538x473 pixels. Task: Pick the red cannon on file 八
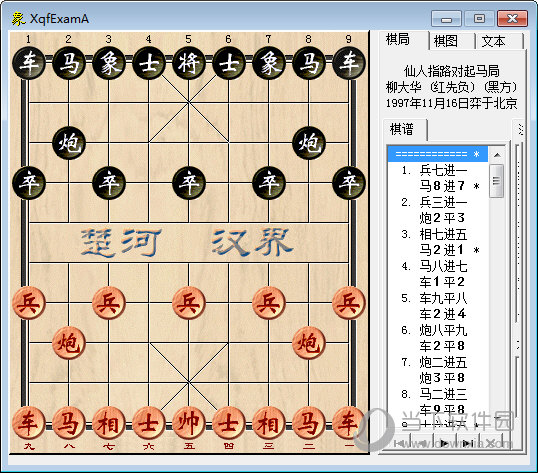[x=69, y=343]
